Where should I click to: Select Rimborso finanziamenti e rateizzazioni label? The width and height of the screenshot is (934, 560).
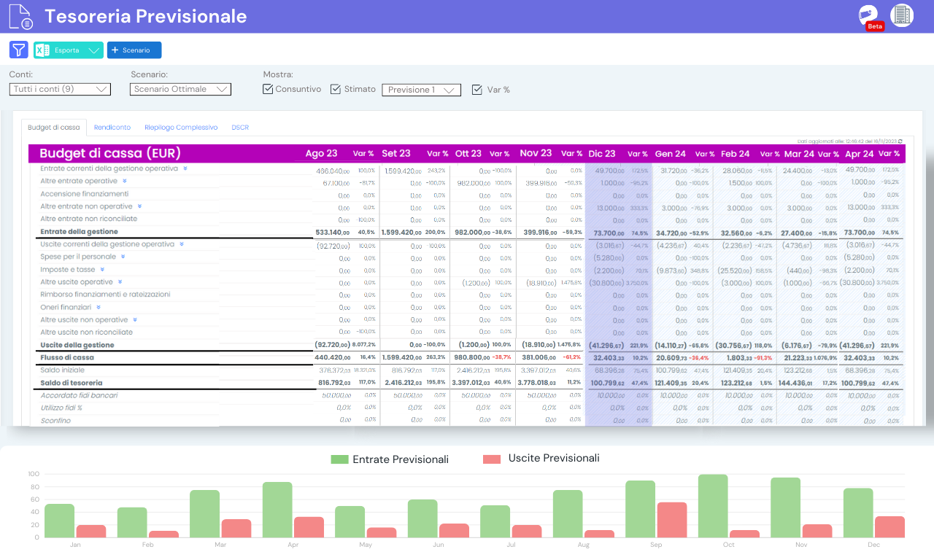[105, 295]
